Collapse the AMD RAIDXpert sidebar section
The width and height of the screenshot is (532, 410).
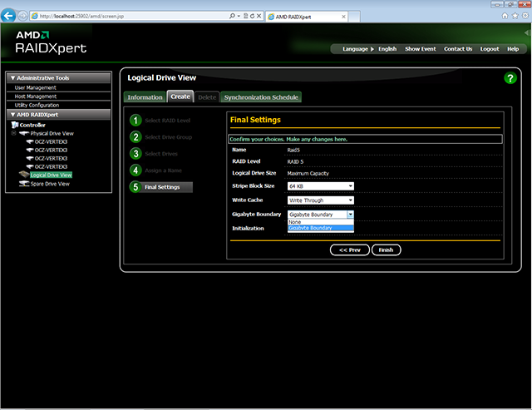(x=12, y=115)
